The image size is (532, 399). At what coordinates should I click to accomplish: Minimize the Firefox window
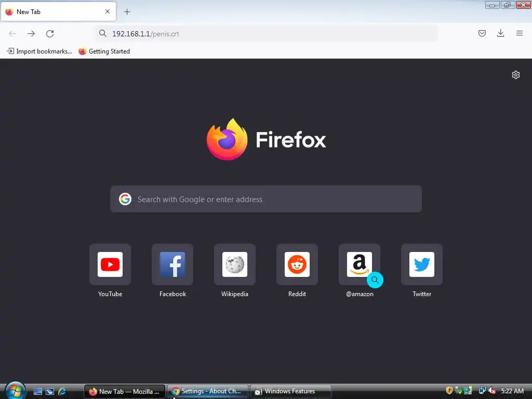493,5
